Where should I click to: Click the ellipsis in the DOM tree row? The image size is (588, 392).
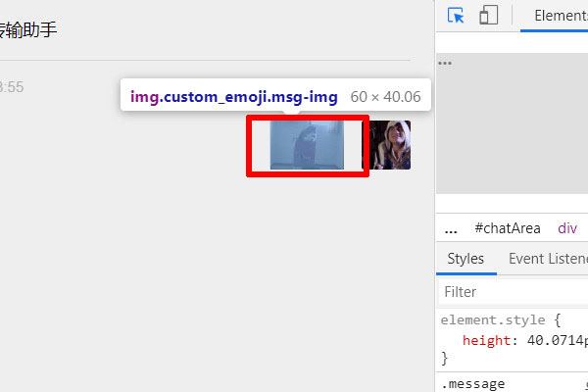[x=445, y=63]
